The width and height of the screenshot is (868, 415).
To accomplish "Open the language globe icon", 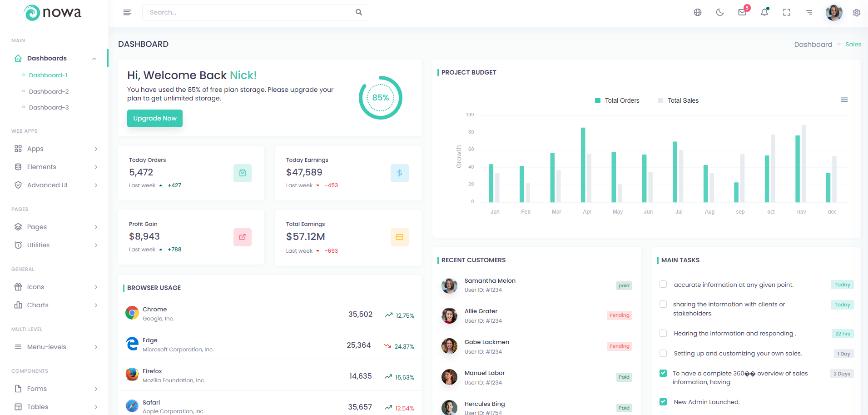I will [x=698, y=12].
